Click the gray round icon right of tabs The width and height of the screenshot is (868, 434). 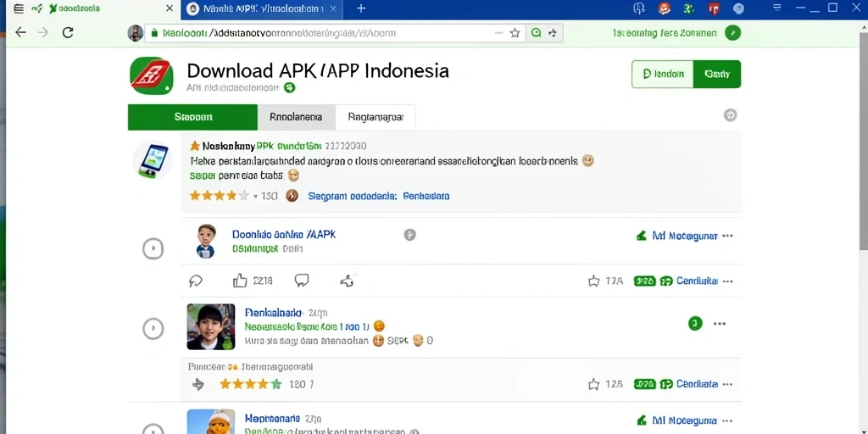[730, 115]
